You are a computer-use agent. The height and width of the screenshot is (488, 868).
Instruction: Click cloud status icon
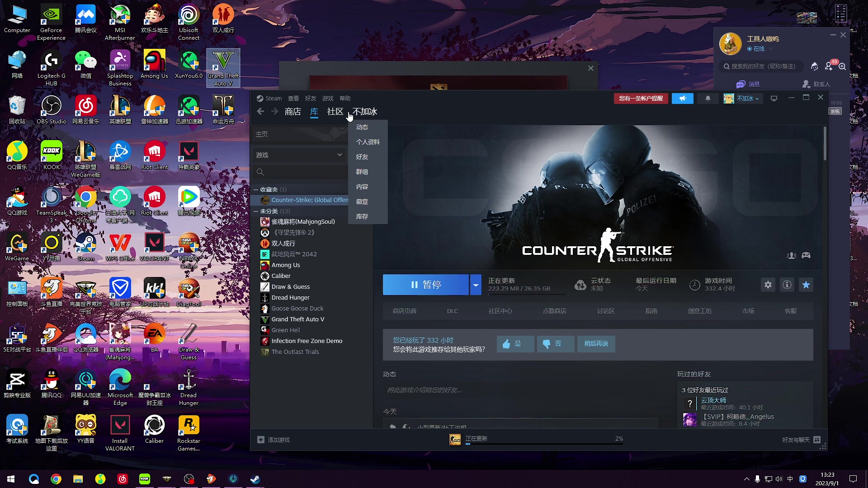(580, 285)
